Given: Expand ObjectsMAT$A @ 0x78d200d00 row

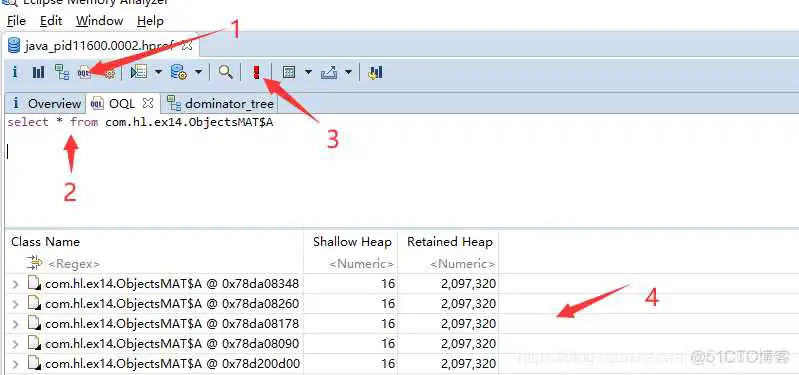Looking at the screenshot, I should click(15, 364).
